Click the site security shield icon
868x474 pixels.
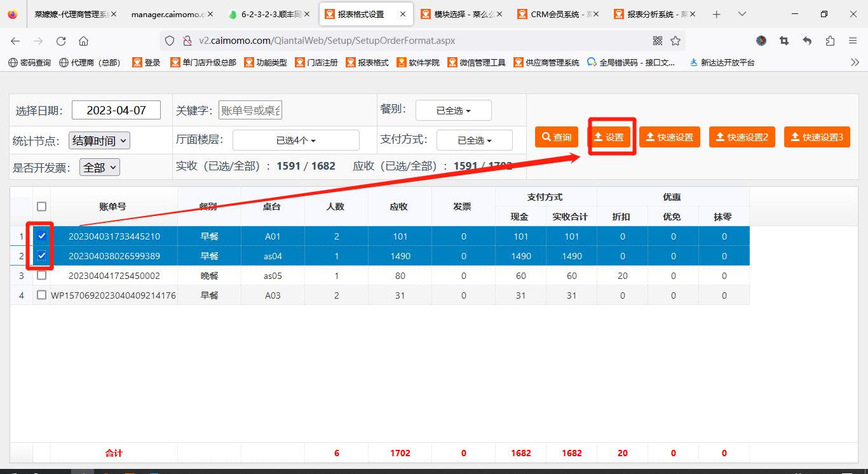[x=170, y=41]
